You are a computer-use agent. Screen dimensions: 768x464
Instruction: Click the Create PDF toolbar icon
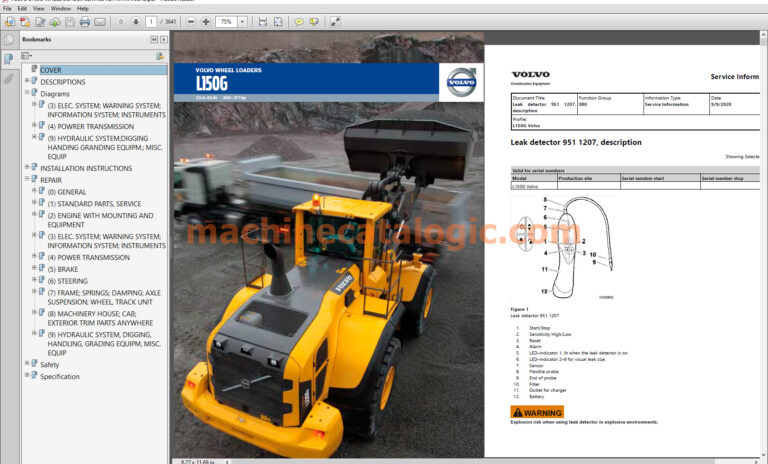click(9, 22)
